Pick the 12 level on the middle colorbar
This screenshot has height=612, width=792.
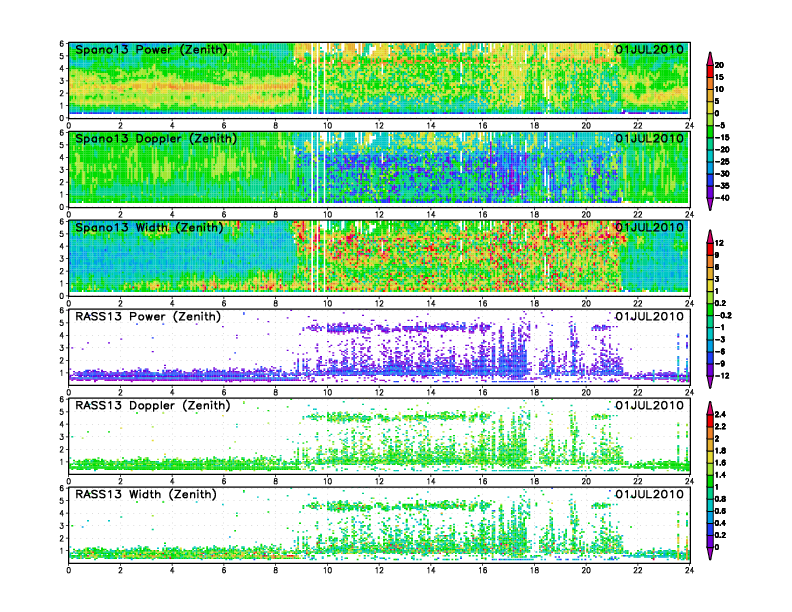(x=731, y=243)
